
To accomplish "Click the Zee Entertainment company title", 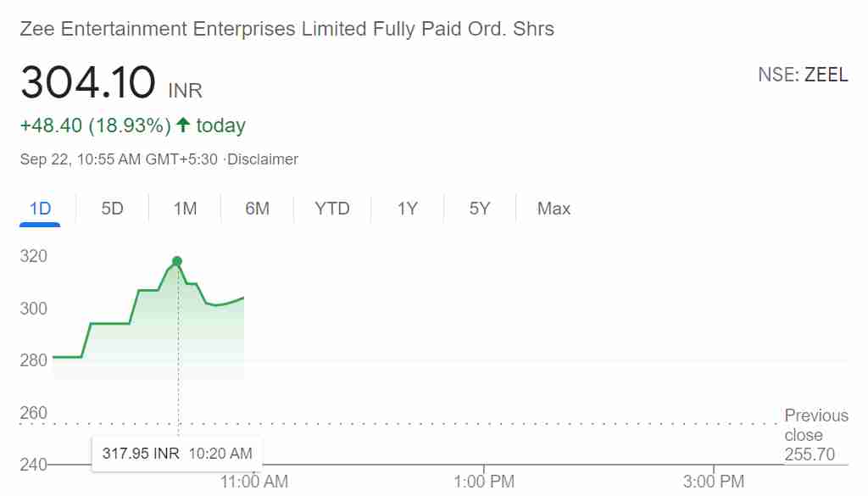I will click(287, 29).
